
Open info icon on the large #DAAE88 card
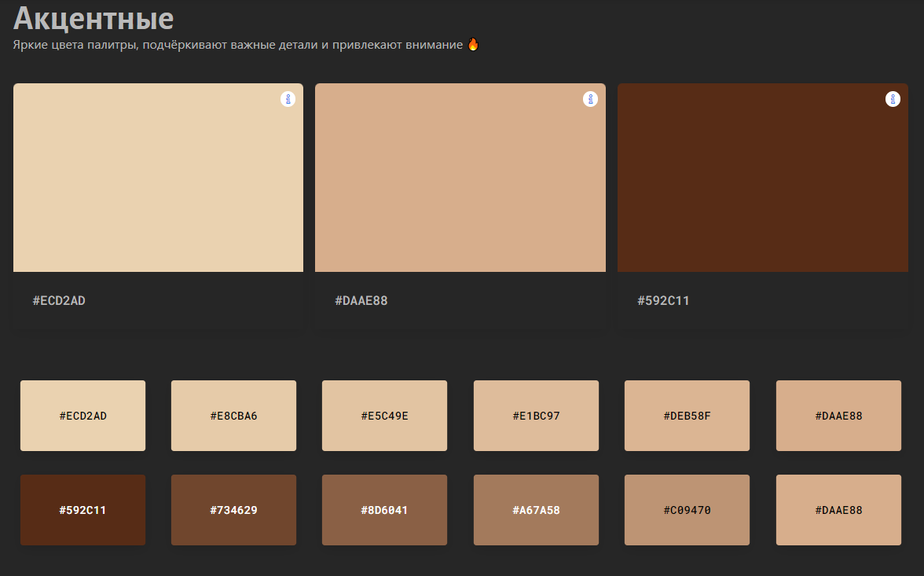[x=590, y=99]
